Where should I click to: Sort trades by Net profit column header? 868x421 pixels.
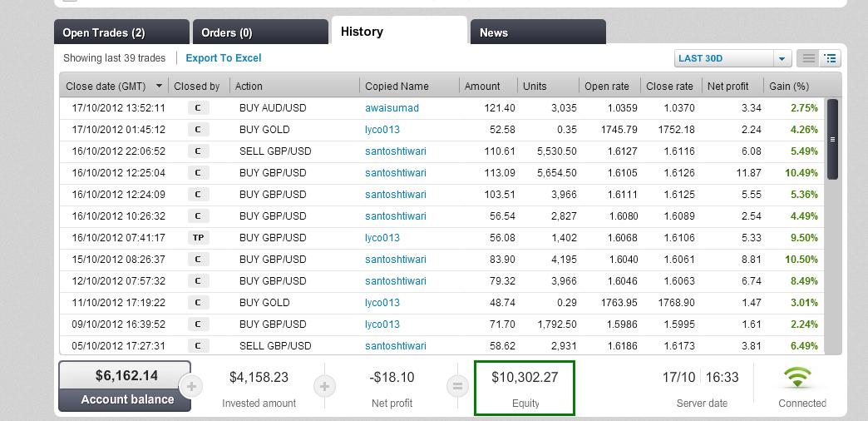(x=727, y=86)
